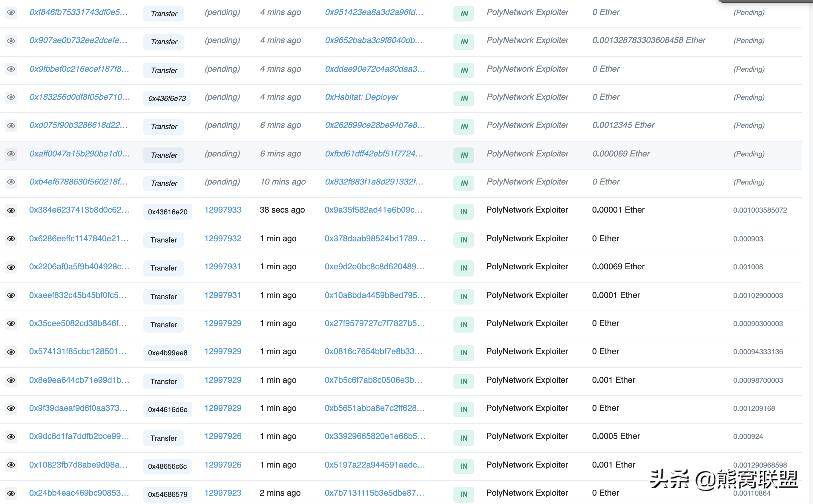Click eye icon for transaction 0x574131f85cbc128501

11,352
